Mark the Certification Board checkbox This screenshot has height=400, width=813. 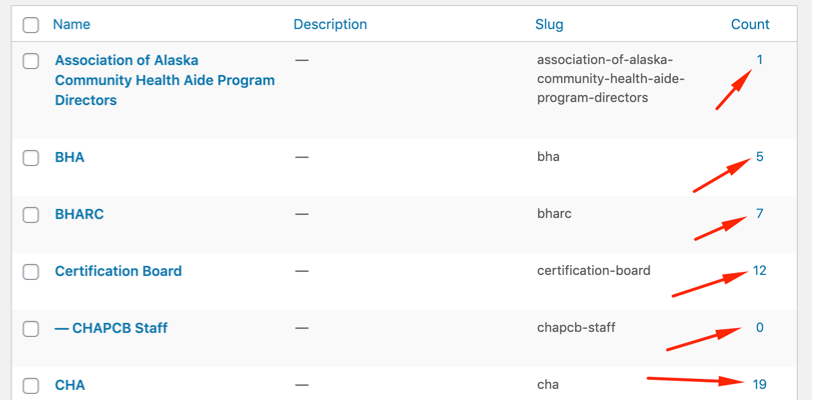click(30, 271)
